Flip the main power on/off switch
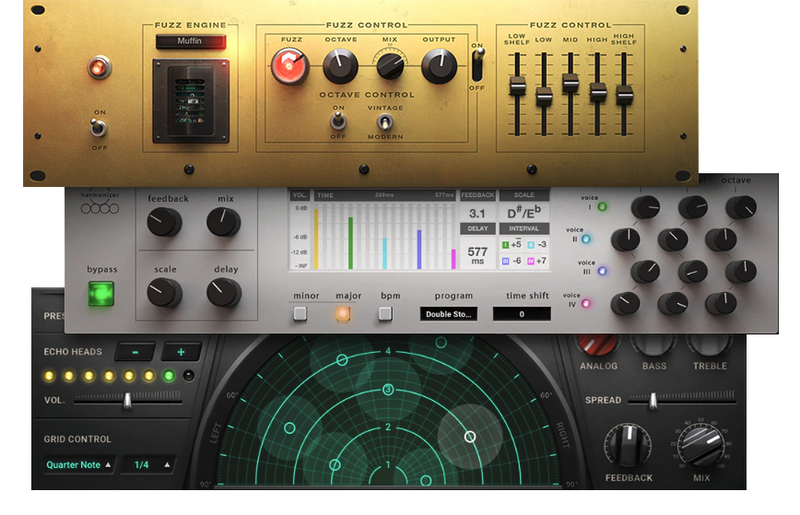This screenshot has width=800, height=515. (x=98, y=128)
